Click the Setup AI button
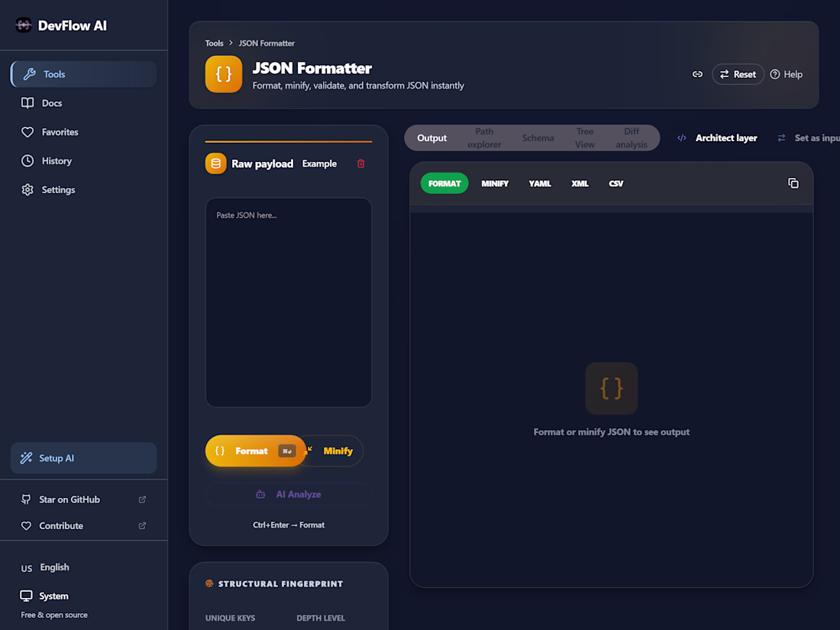Image resolution: width=840 pixels, height=630 pixels. point(83,458)
